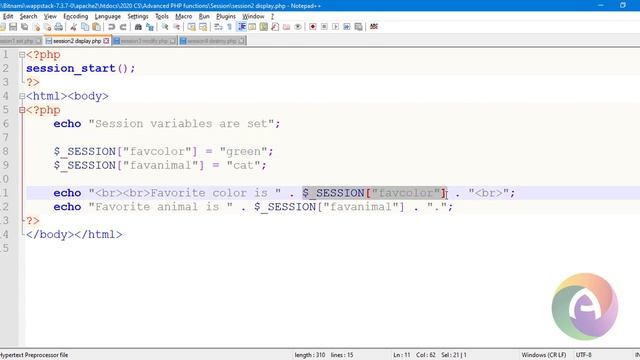Open the Edit menu

pyautogui.click(x=8, y=16)
